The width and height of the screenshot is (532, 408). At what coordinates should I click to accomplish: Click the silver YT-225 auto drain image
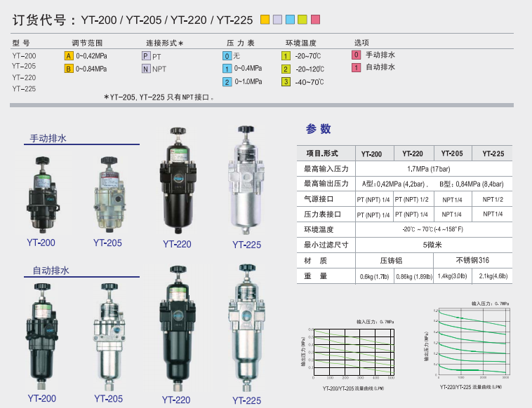pos(246,329)
